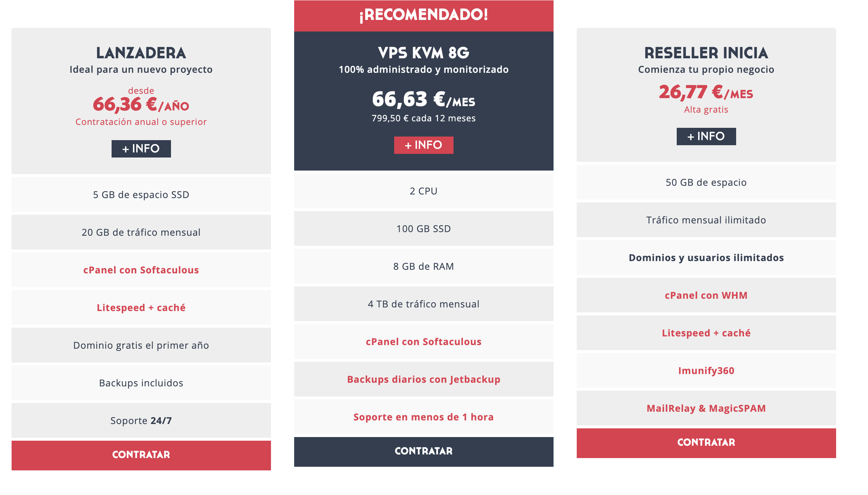
Task: Open + INFO for VPS KVM 8G
Action: [423, 145]
